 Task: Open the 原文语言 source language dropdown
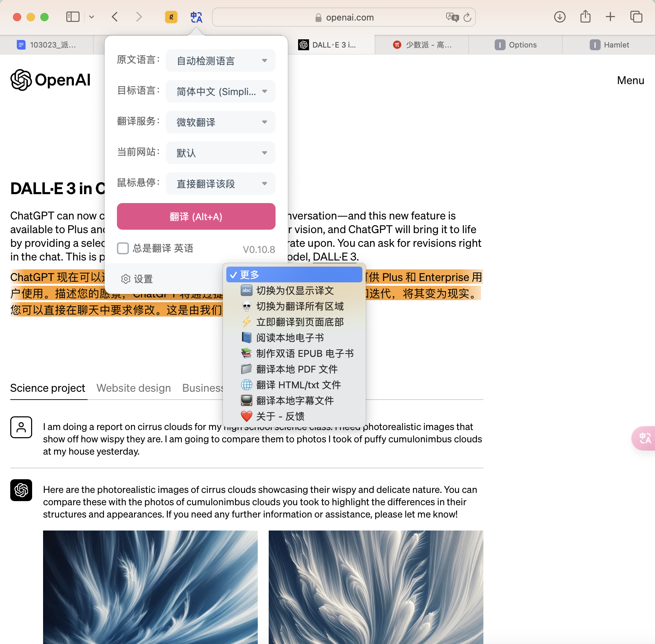[x=220, y=61]
